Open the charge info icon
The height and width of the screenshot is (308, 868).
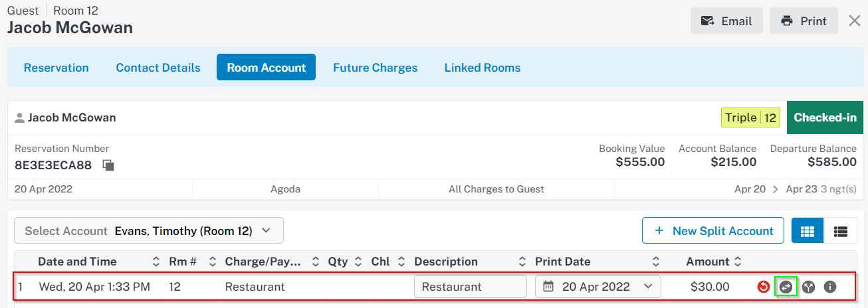(829, 287)
